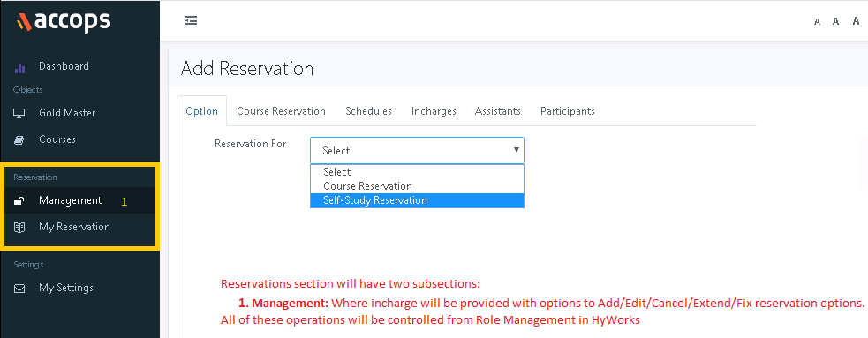The height and width of the screenshot is (338, 868).
Task: Switch to the Incharges tab
Action: 434,111
